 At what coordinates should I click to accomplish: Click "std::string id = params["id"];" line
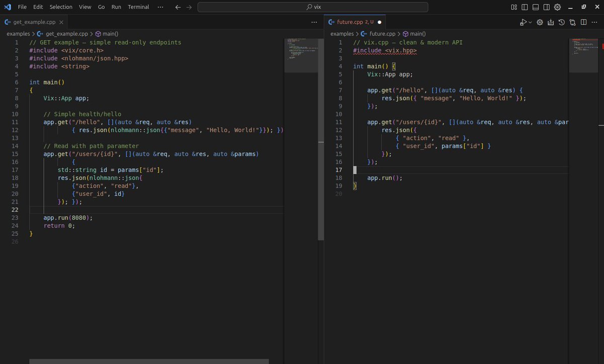[111, 170]
